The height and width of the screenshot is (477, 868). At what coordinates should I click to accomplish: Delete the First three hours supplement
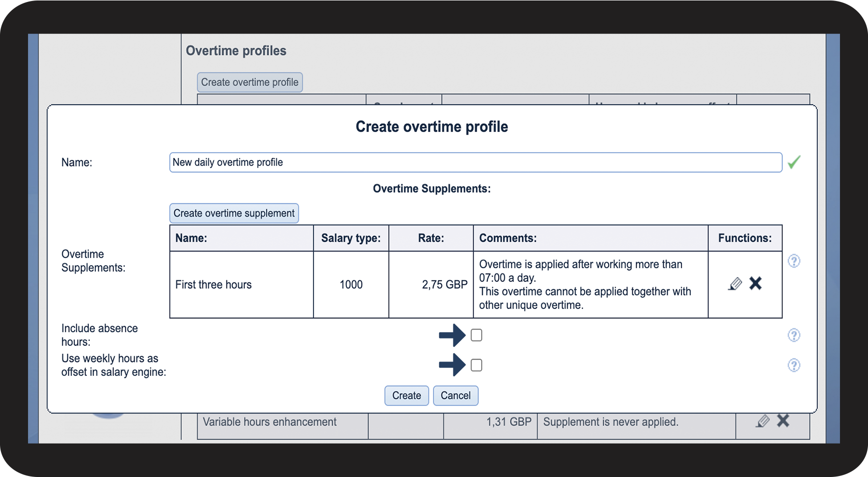pos(756,283)
